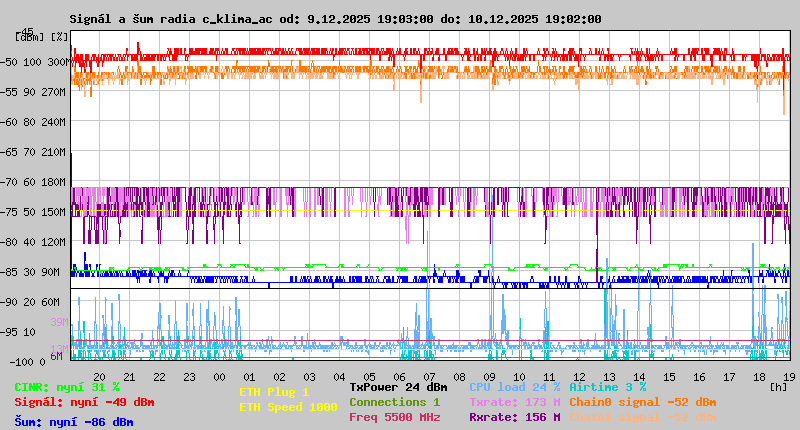Viewport: 800px width, 430px height.
Task: Click the Rxrate 156 M label
Action: point(514,417)
